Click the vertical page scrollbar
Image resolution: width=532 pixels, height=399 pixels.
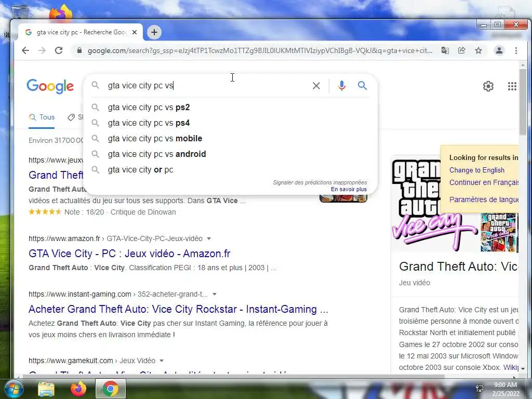click(x=523, y=102)
